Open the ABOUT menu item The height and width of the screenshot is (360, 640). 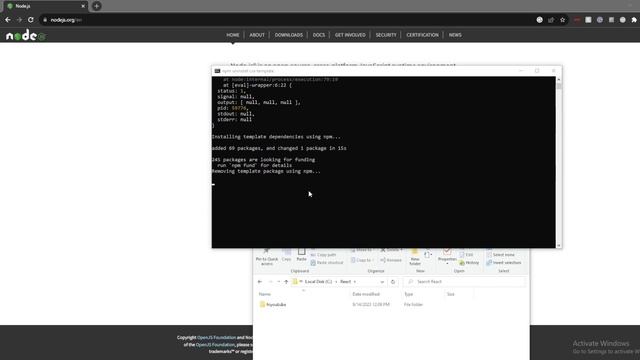(257, 35)
